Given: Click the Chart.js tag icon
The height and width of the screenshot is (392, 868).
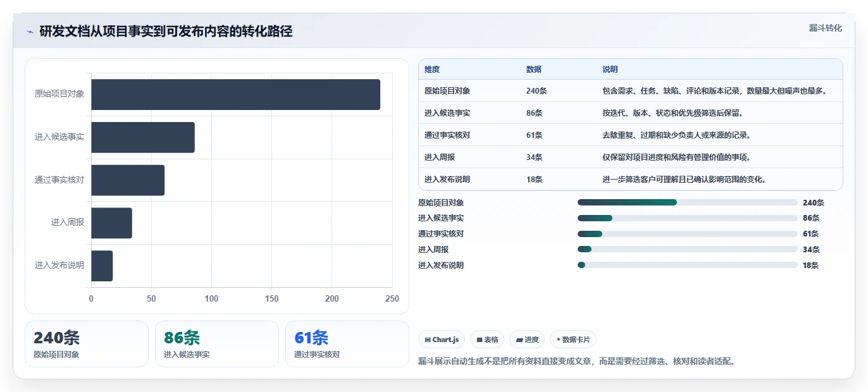Looking at the screenshot, I should pyautogui.click(x=428, y=340).
